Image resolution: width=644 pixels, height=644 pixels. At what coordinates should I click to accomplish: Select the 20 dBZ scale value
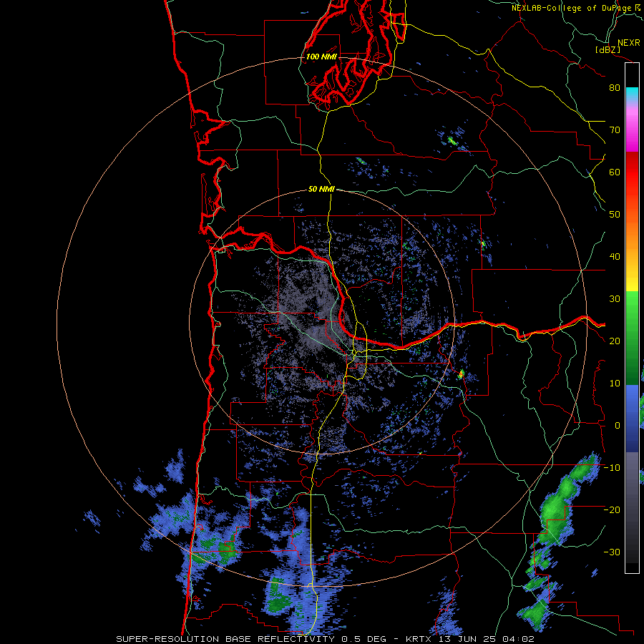(x=615, y=341)
